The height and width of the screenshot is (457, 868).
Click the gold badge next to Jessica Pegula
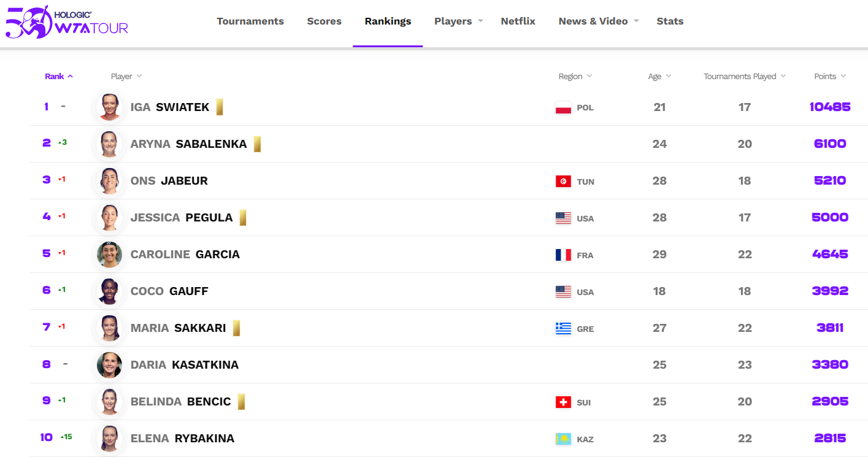coord(243,218)
